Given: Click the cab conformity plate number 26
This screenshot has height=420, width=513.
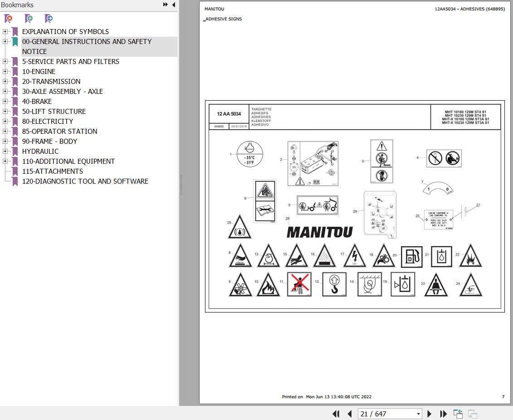Looking at the screenshot, I should (x=439, y=220).
